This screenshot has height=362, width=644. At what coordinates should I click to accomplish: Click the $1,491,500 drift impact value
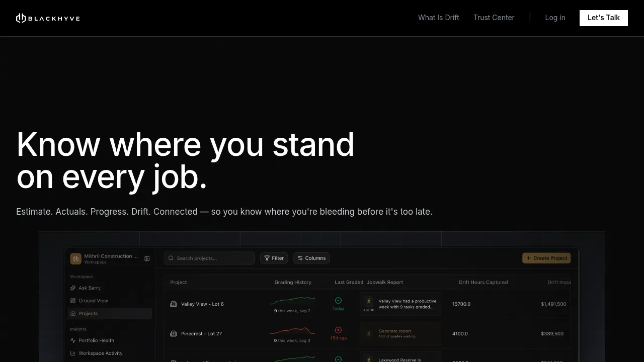click(553, 304)
